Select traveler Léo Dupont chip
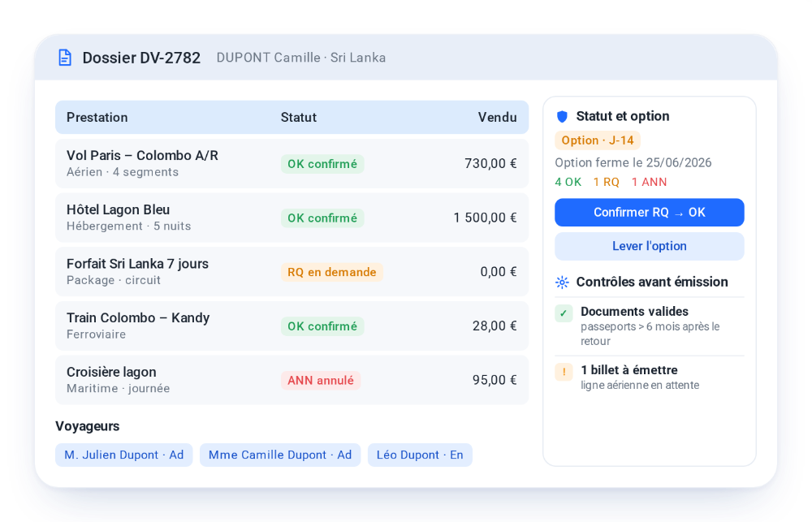The width and height of the screenshot is (812, 522). [x=420, y=455]
